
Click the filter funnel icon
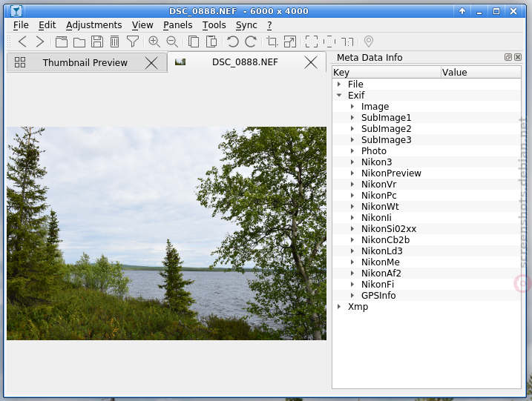tap(133, 42)
